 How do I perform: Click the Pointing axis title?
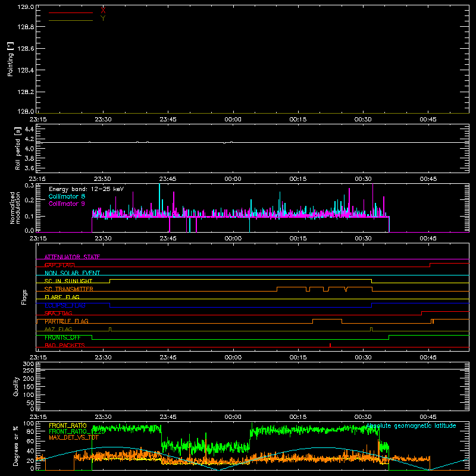click(10, 59)
